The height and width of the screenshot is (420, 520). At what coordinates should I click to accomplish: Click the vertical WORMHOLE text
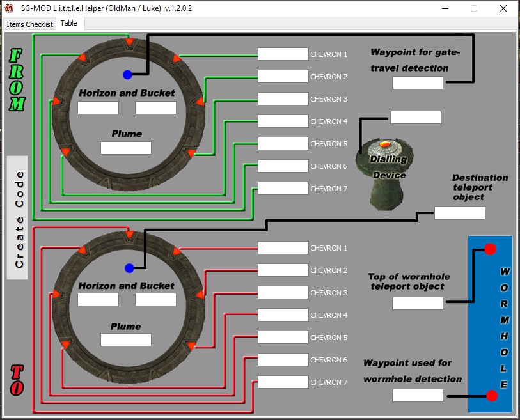click(504, 328)
